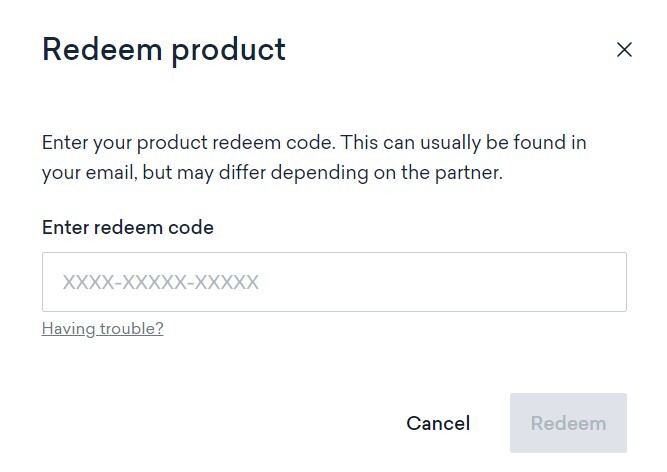Hit the X beside the "Redeem product" title
The image size is (667, 472).
point(624,50)
